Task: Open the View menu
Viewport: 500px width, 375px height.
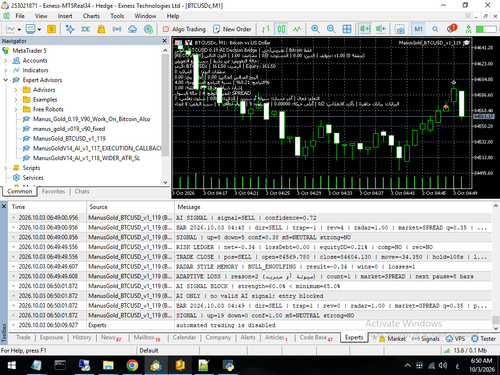Action: click(41, 16)
